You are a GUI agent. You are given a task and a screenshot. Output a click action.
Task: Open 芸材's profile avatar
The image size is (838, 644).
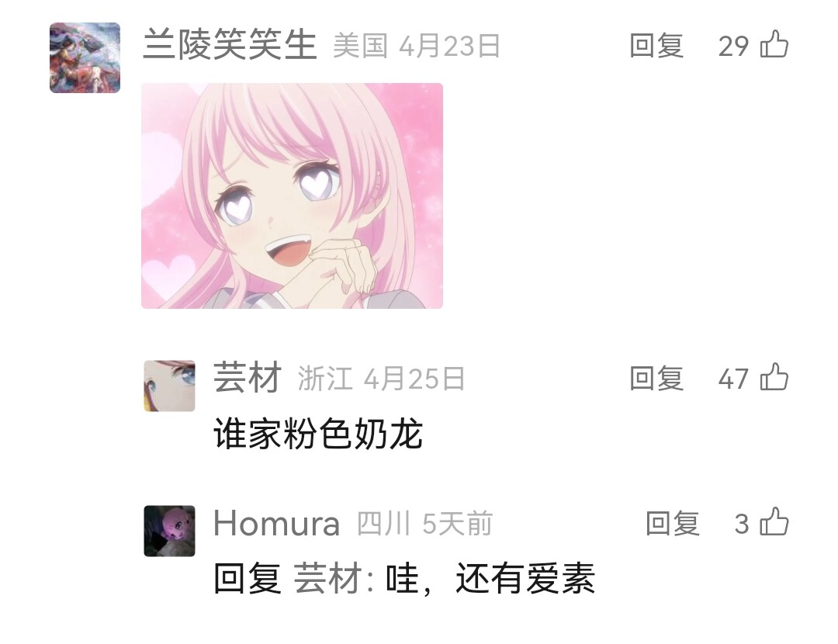point(169,386)
